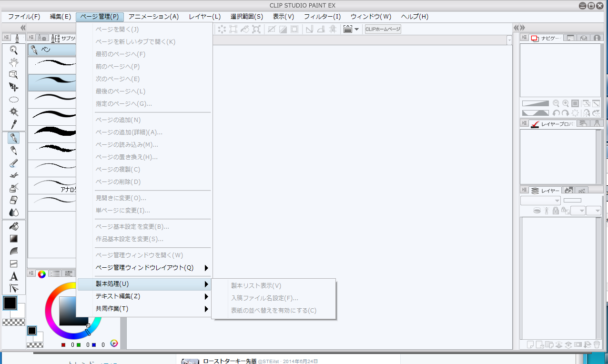Click navigator rotation slider bar

pos(535,113)
